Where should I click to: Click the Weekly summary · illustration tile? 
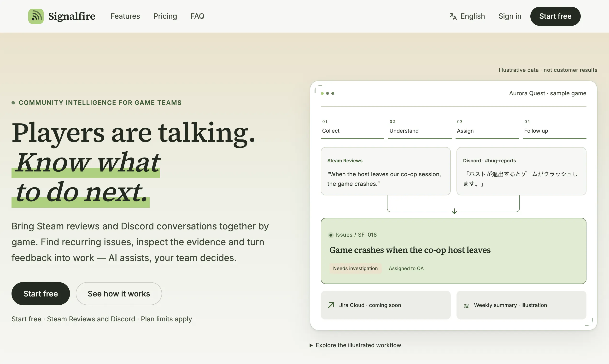point(521,305)
